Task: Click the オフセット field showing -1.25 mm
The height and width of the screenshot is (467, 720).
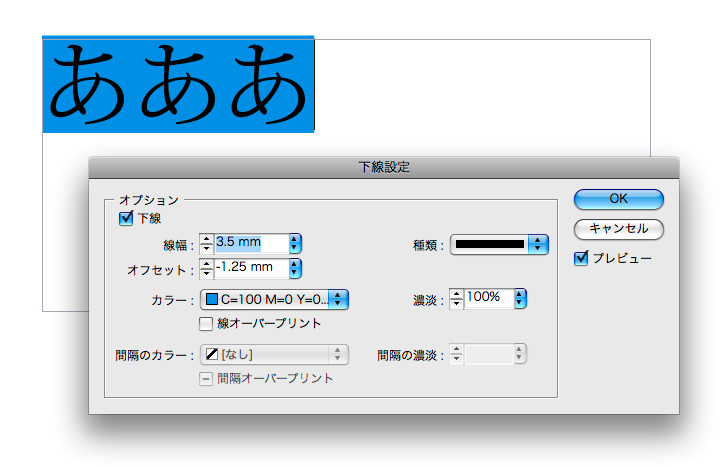Action: click(x=252, y=268)
